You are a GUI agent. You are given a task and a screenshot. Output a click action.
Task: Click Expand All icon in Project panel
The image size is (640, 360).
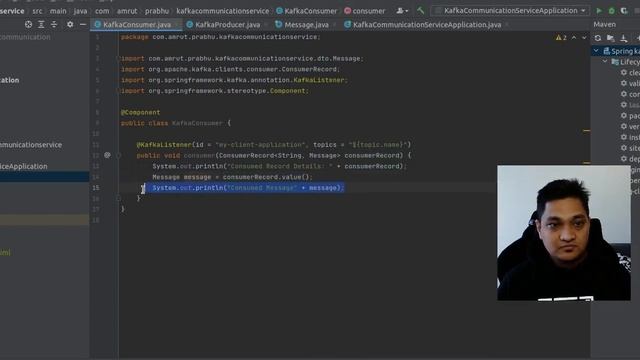(x=41, y=24)
